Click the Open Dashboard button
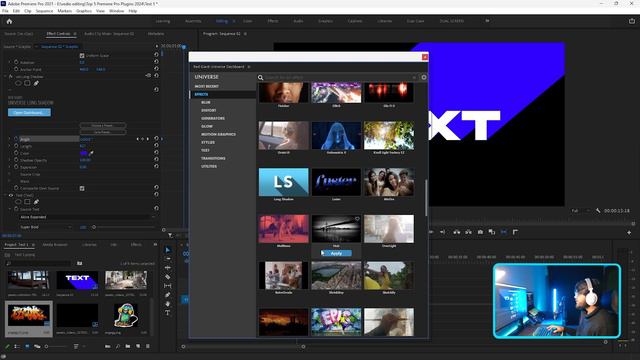Viewport: 640px width, 360px height. [29, 112]
